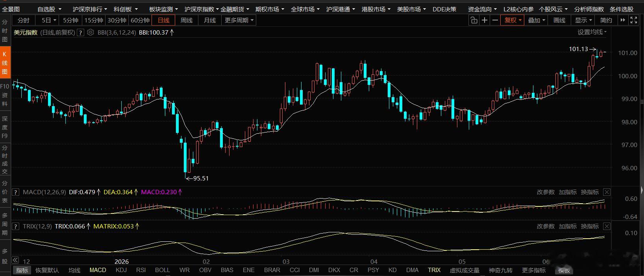Toggle the RSI indicator in the bottom bar
Screen dimensions: 644x276
[141, 270]
